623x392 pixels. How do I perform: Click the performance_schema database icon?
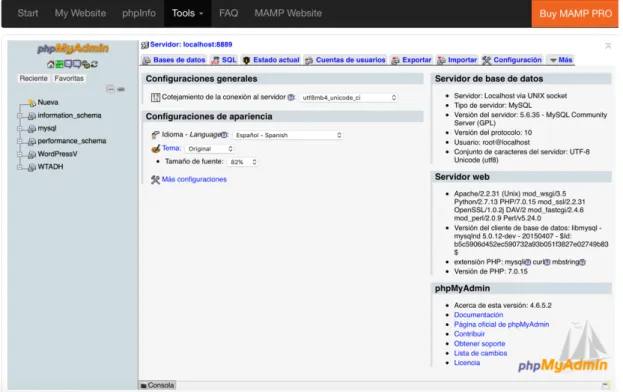[32, 141]
